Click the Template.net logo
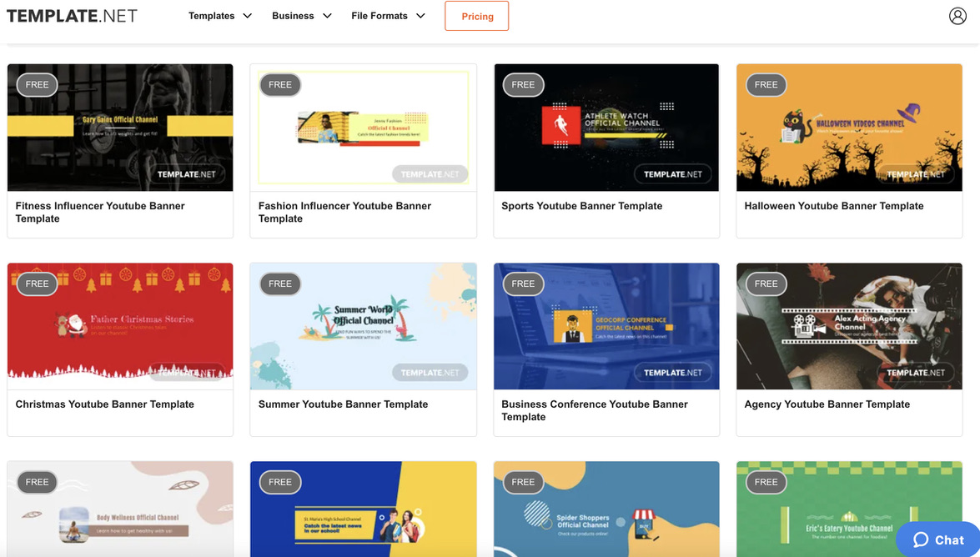This screenshot has height=557, width=980. [72, 16]
